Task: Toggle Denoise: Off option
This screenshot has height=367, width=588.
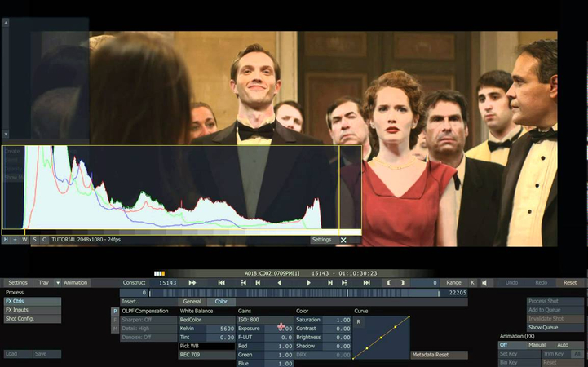Action: pyautogui.click(x=149, y=337)
